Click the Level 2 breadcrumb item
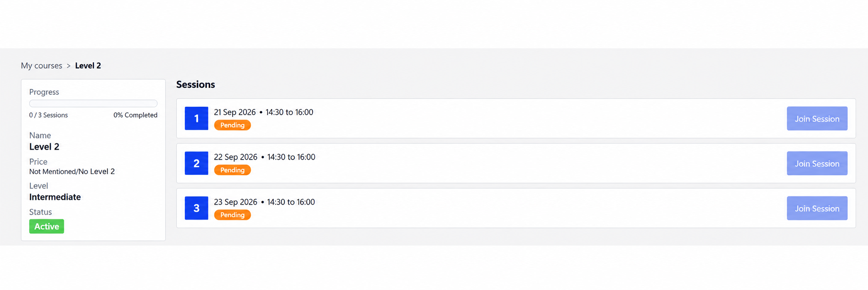Screen dimensions: 868x290 point(88,66)
